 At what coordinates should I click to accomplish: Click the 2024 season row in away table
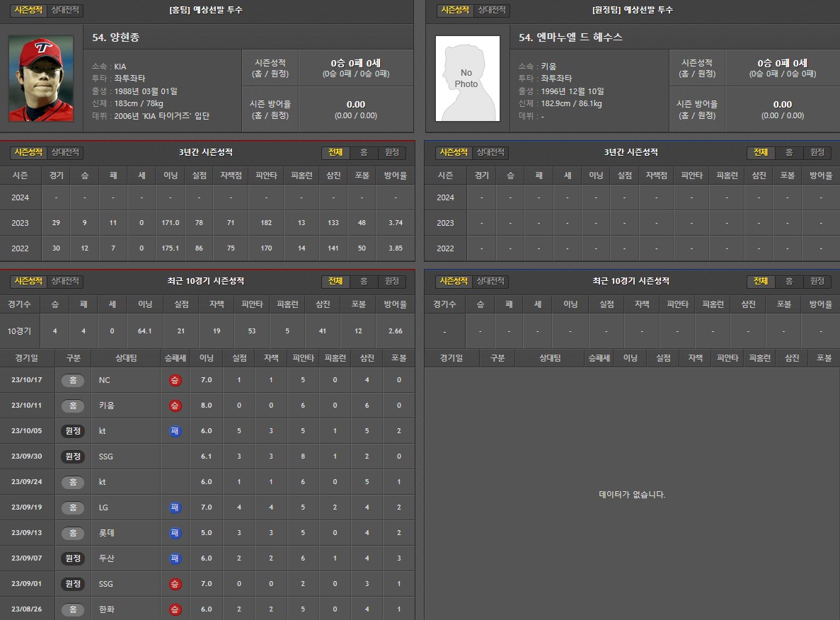click(x=632, y=197)
